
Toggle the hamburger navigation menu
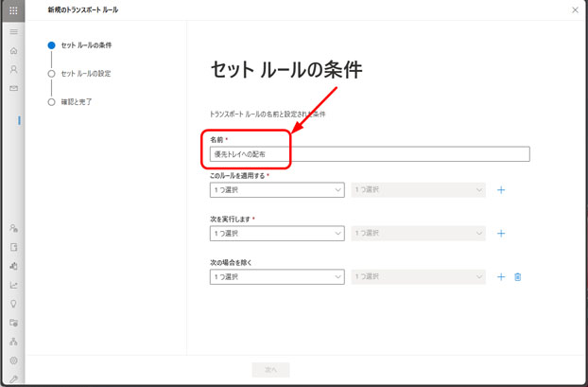click(13, 32)
